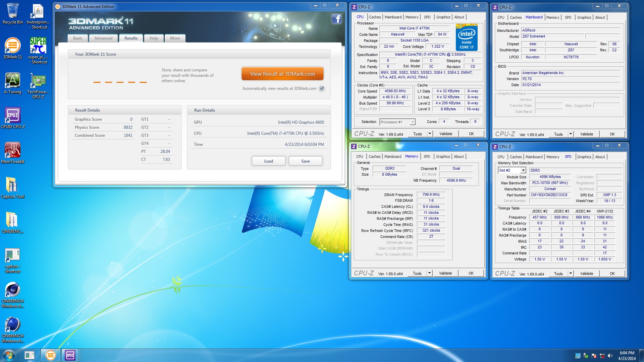Viewport: 644px width, 362px height.
Task: Select Mainboard tab in CPU-Z CPU window
Action: (x=393, y=17)
